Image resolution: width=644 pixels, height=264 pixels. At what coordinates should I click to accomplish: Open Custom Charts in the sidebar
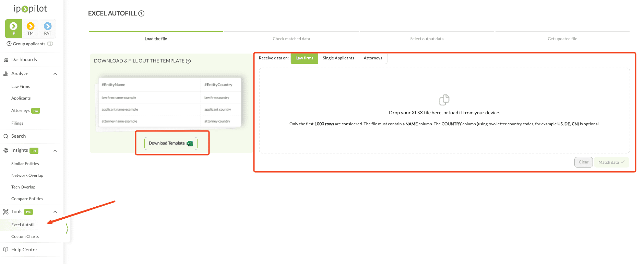point(25,237)
